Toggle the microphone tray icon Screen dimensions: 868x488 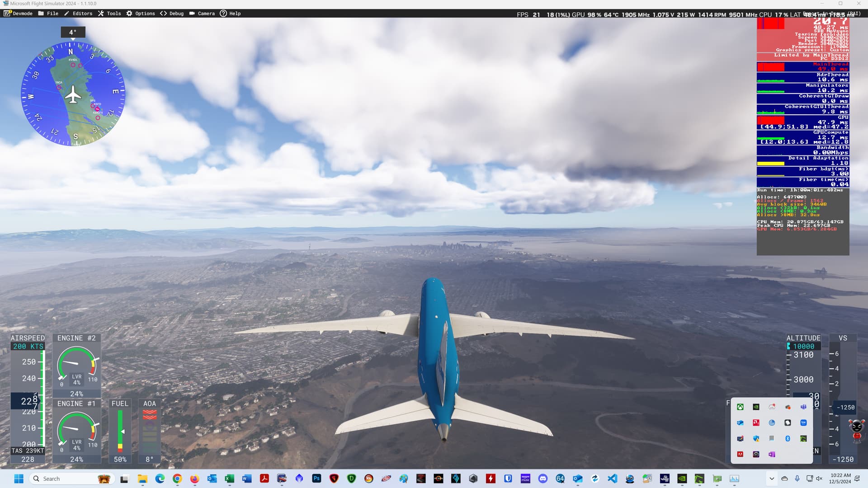click(797, 479)
